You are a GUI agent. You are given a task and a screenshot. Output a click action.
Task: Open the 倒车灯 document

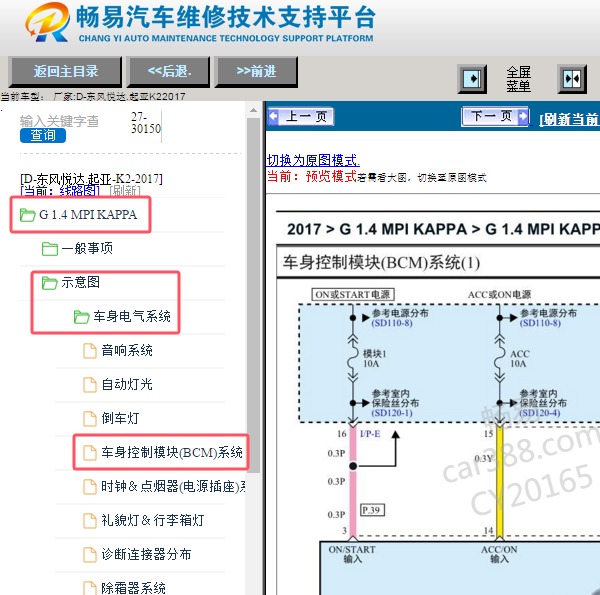pyautogui.click(x=120, y=418)
